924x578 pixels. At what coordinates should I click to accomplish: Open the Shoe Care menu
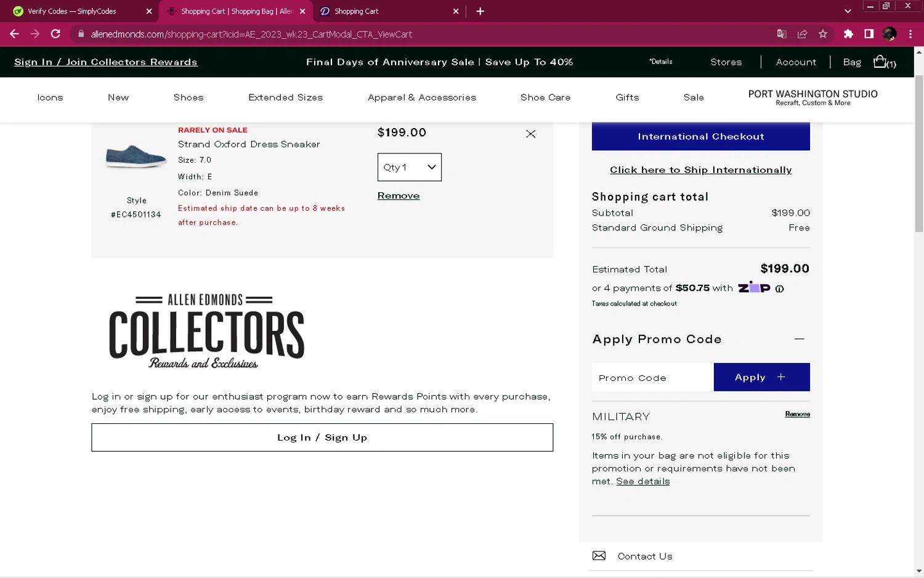(x=546, y=97)
